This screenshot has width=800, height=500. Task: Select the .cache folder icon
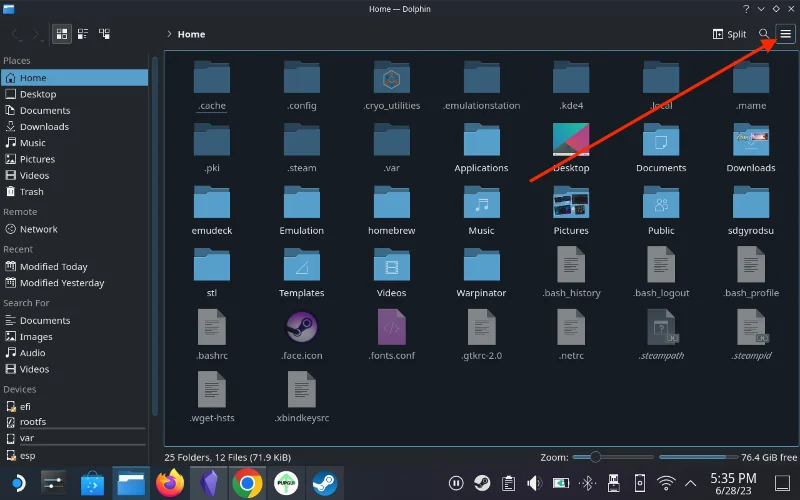pos(212,77)
